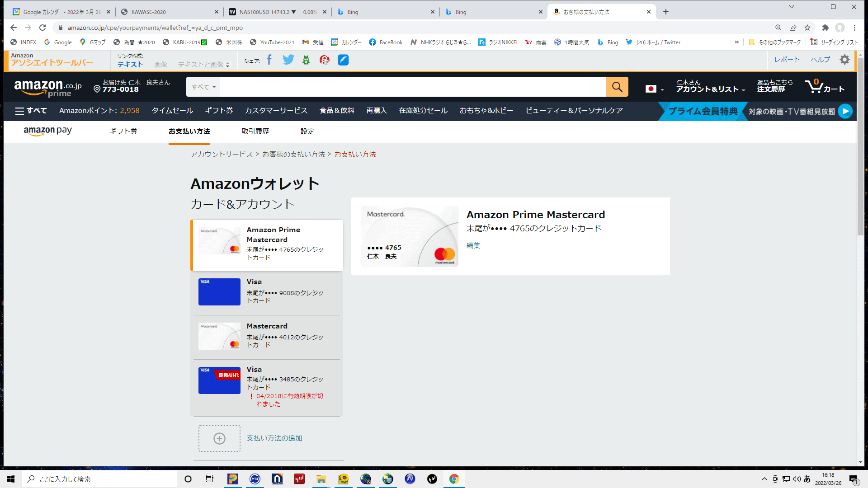Select the Mastercard ending 4012
The width and height of the screenshot is (868, 488).
(x=267, y=337)
